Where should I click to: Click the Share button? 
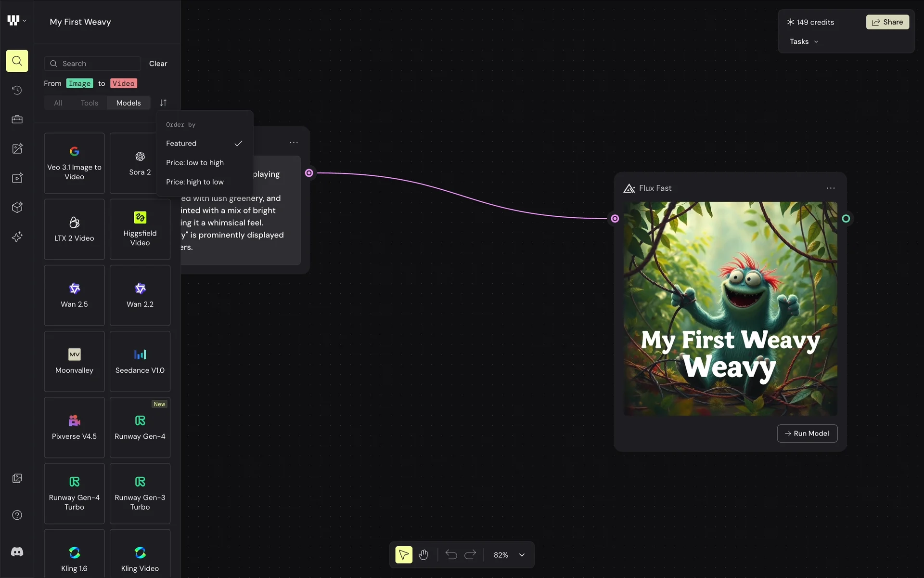(887, 22)
